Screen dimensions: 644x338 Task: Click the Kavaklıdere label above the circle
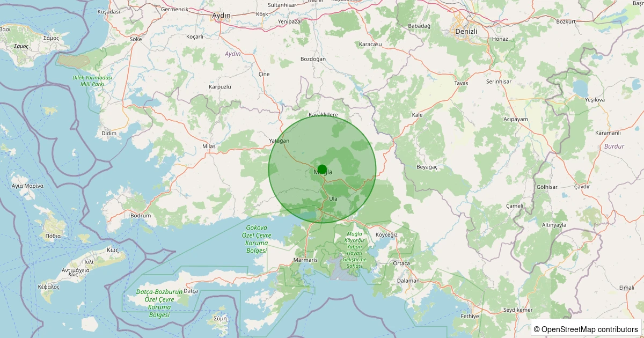click(x=324, y=115)
